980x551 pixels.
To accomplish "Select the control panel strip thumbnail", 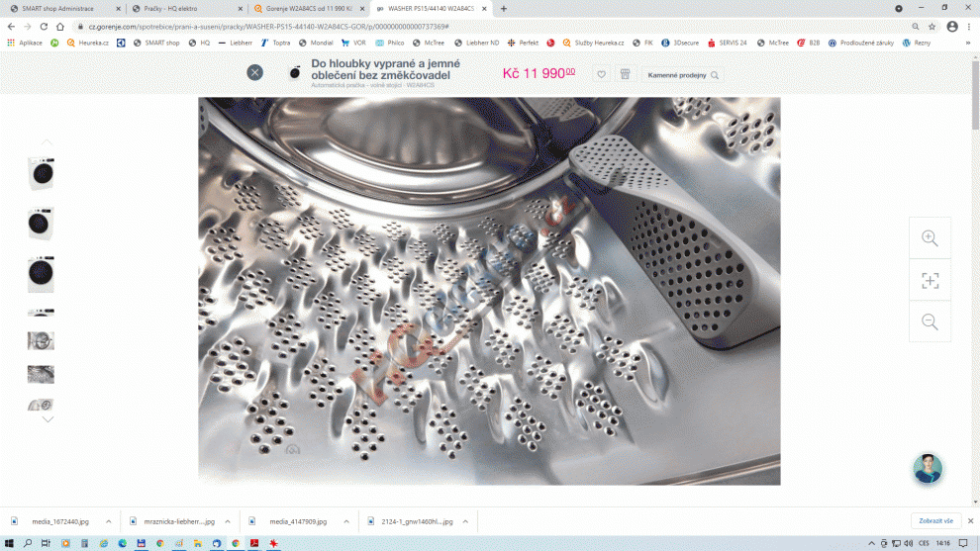I will 41,312.
